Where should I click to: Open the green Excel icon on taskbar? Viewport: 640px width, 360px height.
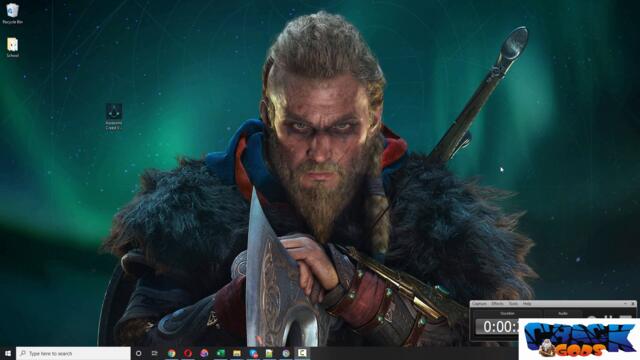click(220, 353)
